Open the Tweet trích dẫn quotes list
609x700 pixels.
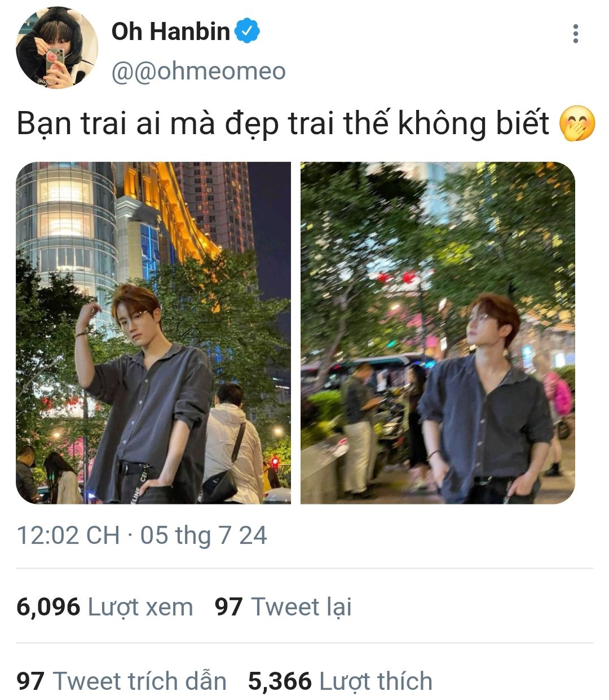[x=139, y=681]
